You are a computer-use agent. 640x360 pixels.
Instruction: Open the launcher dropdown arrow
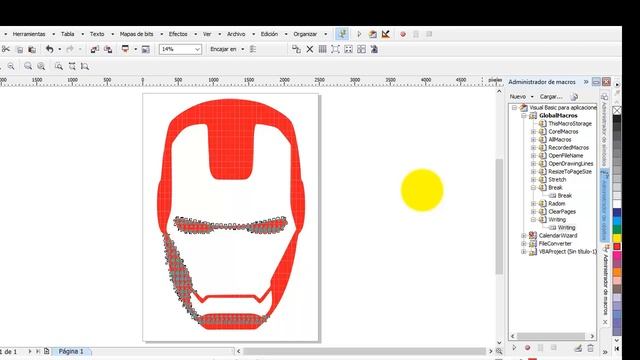tap(136, 49)
